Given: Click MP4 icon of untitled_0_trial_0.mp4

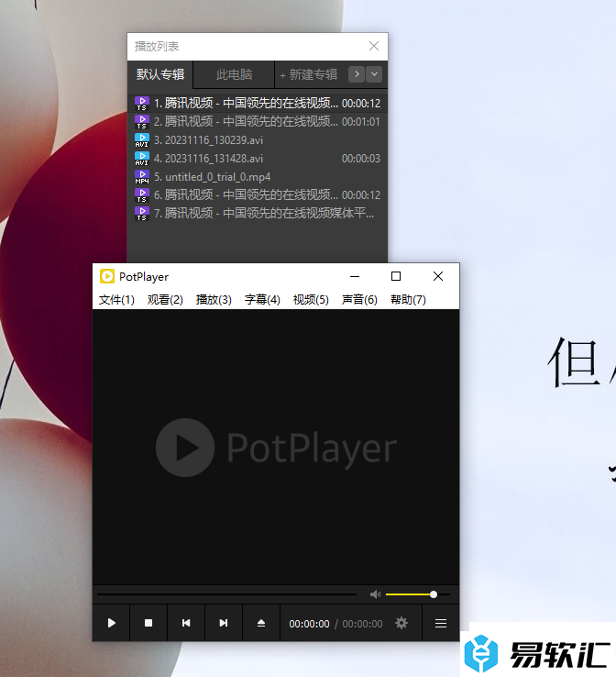Looking at the screenshot, I should click(x=142, y=177).
